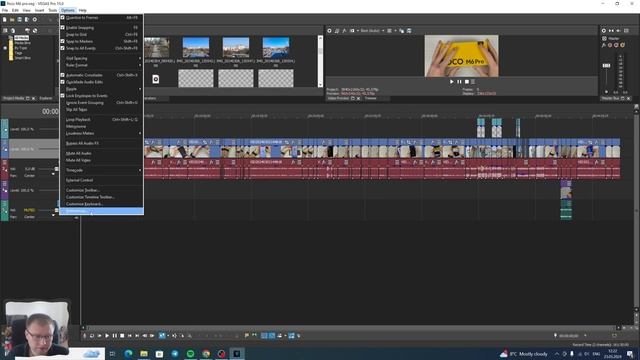Click the Master bus settings gear icon

[604, 31]
